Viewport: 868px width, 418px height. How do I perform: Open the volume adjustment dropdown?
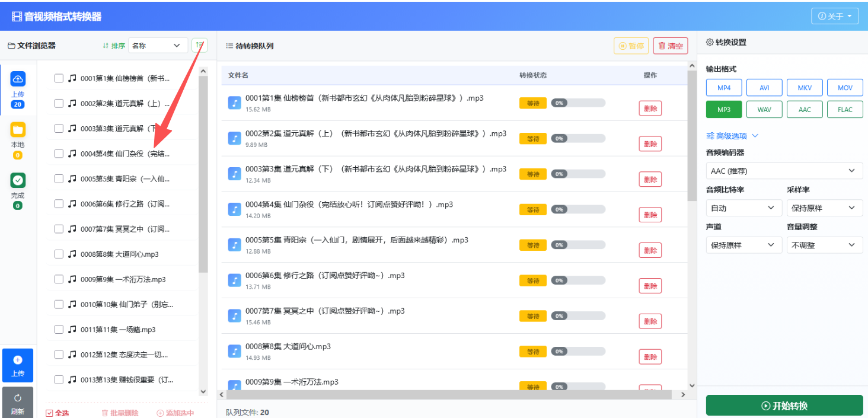825,245
